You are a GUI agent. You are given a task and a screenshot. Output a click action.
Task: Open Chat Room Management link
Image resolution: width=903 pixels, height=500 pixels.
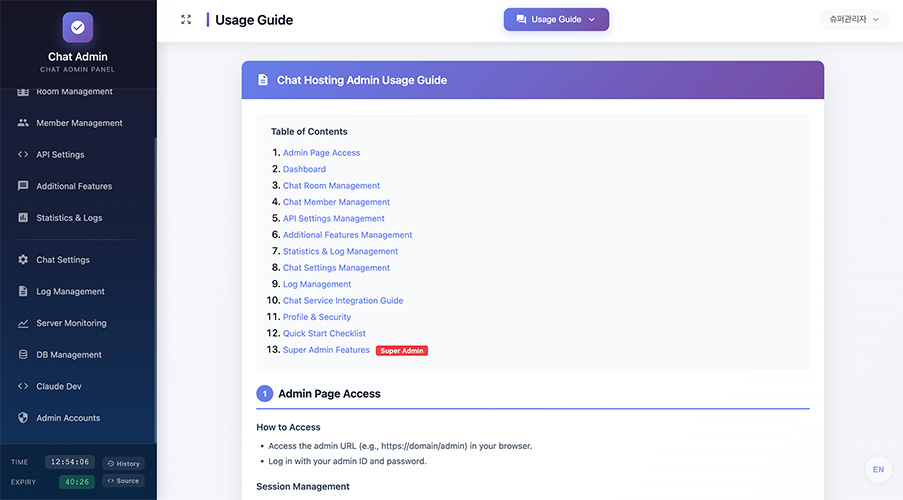331,185
